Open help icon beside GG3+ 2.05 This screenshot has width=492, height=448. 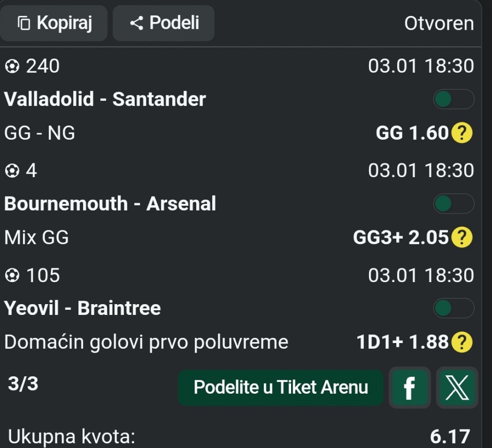tap(462, 238)
